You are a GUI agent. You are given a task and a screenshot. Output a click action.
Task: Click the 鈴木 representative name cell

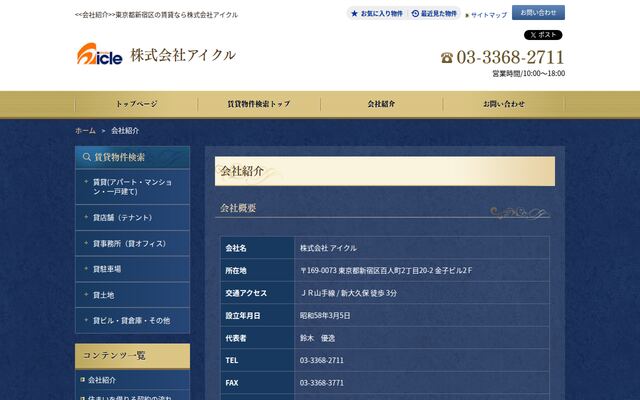point(422,338)
